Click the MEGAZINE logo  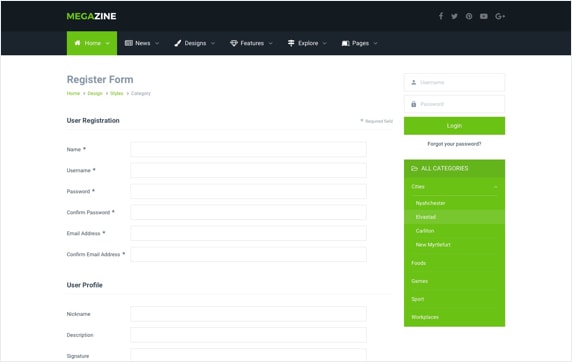91,16
